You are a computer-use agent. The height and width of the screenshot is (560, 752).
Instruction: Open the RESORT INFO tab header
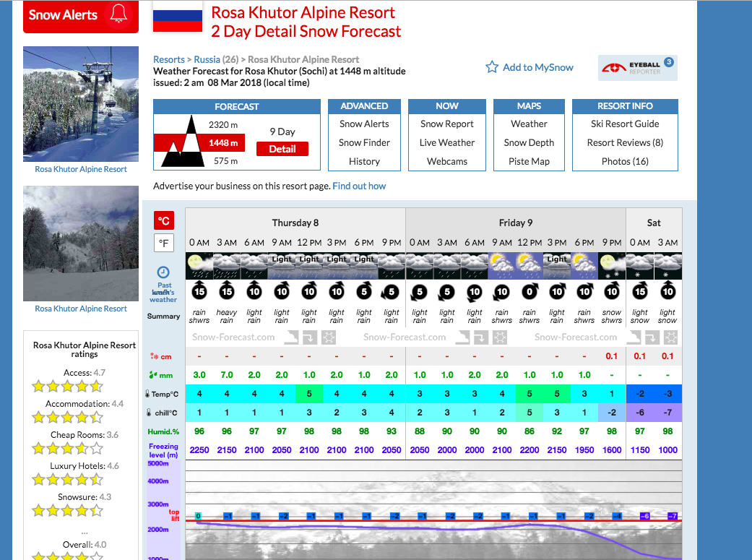click(x=625, y=106)
